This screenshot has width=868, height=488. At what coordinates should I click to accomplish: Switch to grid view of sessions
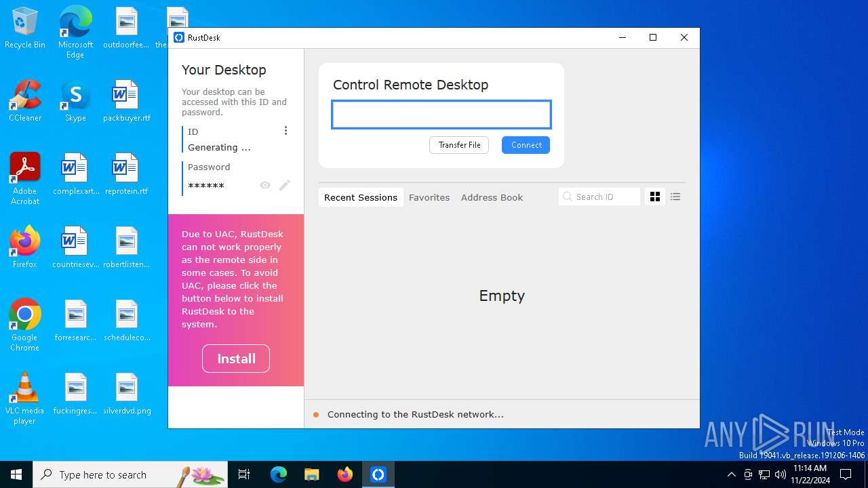655,197
